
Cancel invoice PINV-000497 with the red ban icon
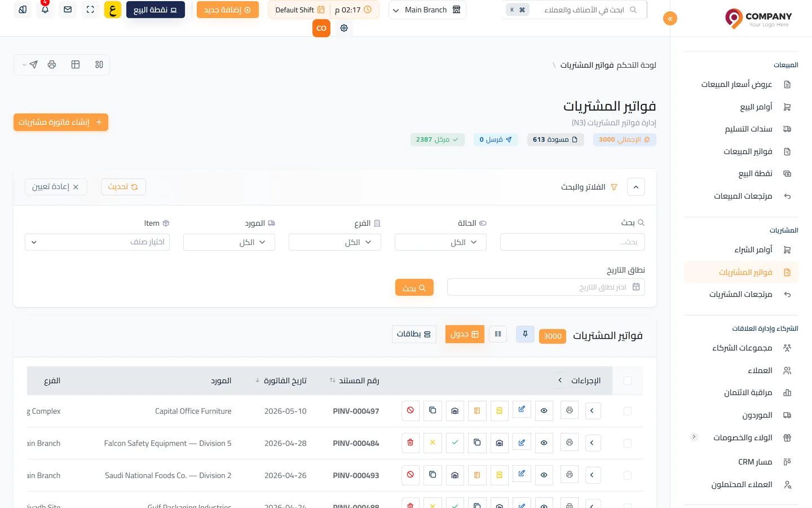pos(411,411)
